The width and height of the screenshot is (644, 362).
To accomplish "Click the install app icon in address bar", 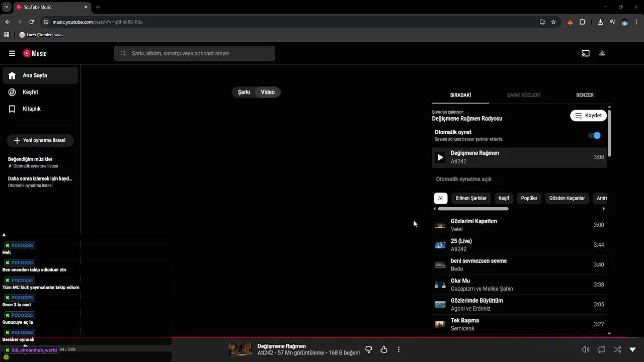I will [542, 22].
